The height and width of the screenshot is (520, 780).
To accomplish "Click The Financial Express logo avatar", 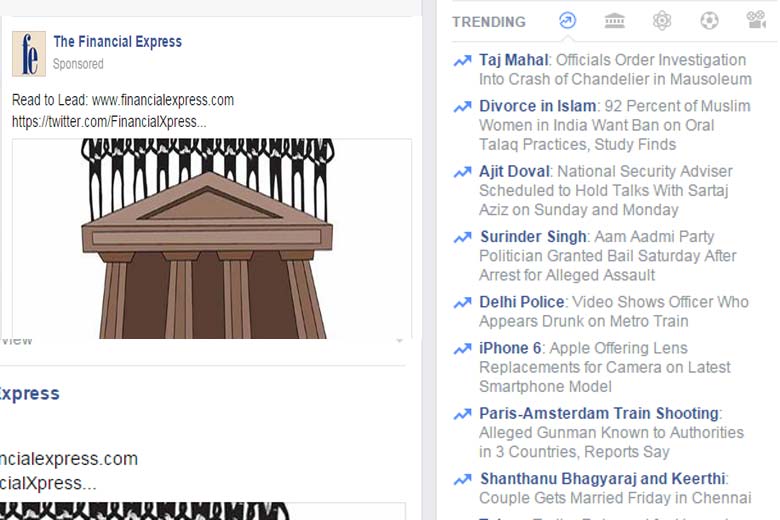I will click(29, 53).
